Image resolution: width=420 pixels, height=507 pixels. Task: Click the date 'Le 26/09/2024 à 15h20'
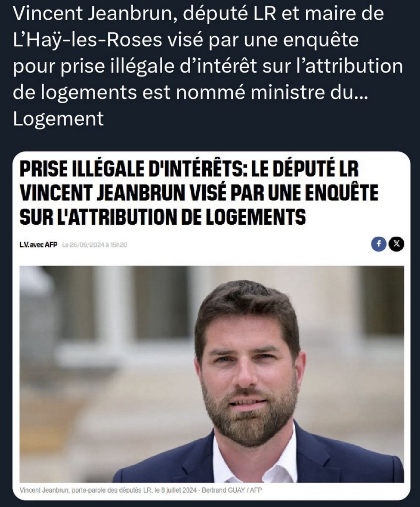(94, 244)
